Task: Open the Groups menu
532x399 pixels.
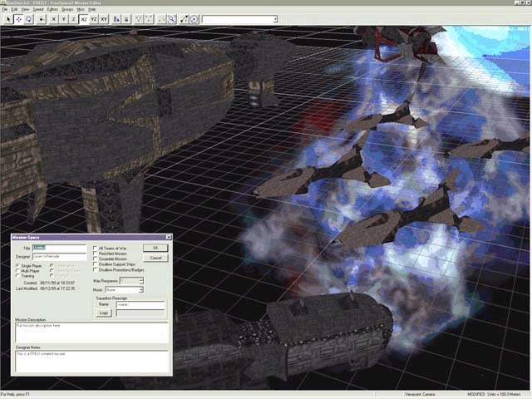Action: [x=69, y=9]
